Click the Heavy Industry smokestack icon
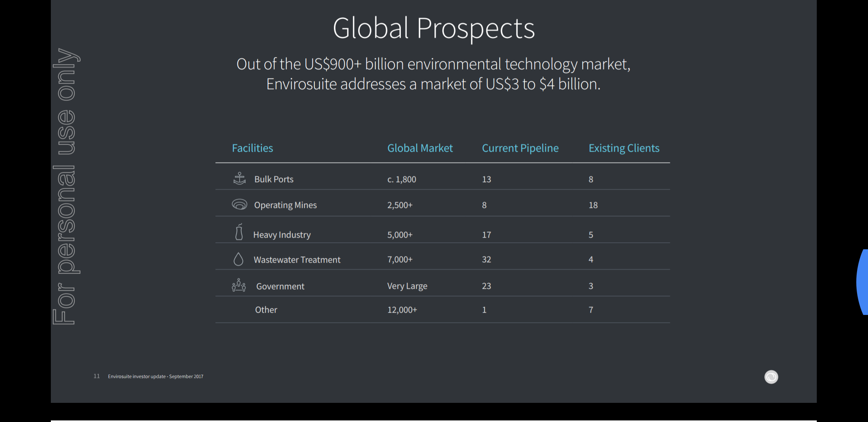This screenshot has width=868, height=422. (x=239, y=232)
